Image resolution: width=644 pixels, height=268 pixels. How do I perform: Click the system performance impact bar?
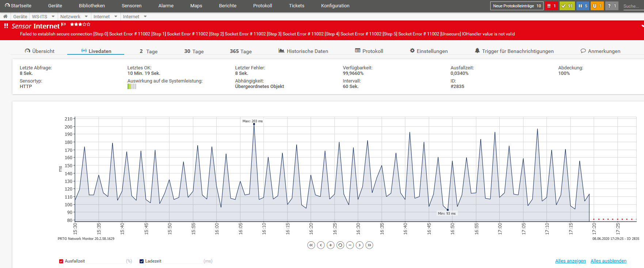(132, 87)
